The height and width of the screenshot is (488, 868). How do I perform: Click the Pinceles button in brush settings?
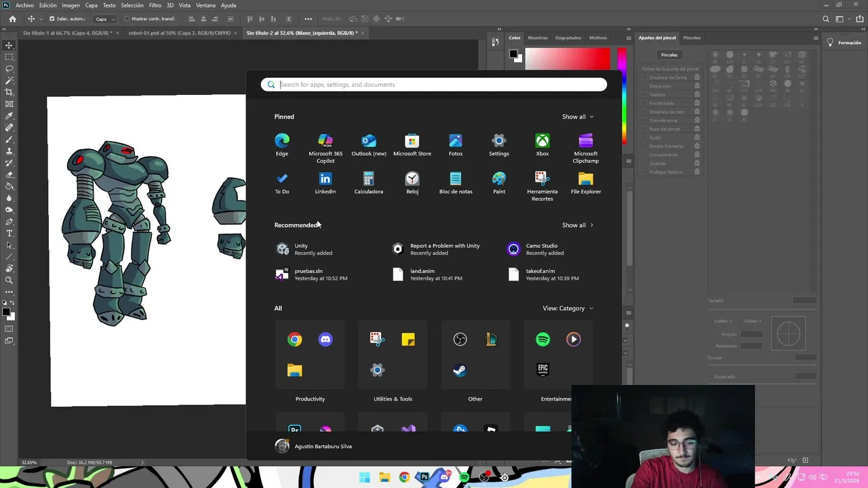669,55
